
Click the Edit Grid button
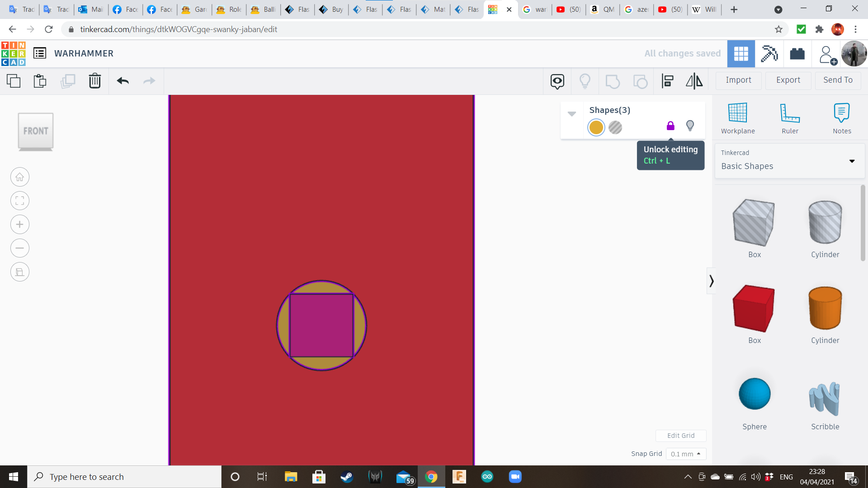click(x=681, y=436)
